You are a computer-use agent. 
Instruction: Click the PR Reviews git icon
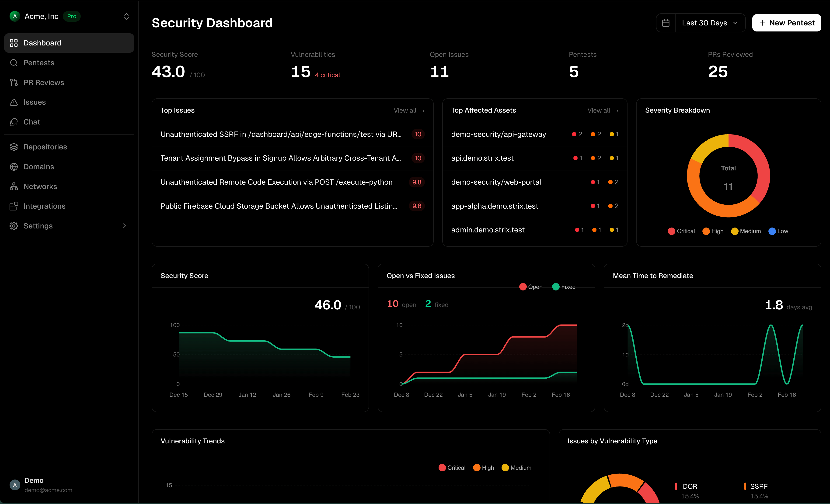coord(14,83)
